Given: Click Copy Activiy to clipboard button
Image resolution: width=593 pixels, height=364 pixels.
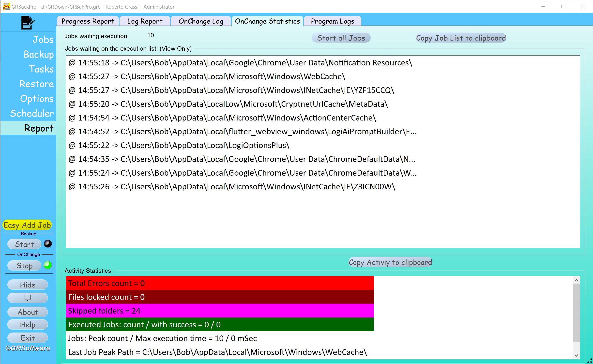Looking at the screenshot, I should coord(390,262).
